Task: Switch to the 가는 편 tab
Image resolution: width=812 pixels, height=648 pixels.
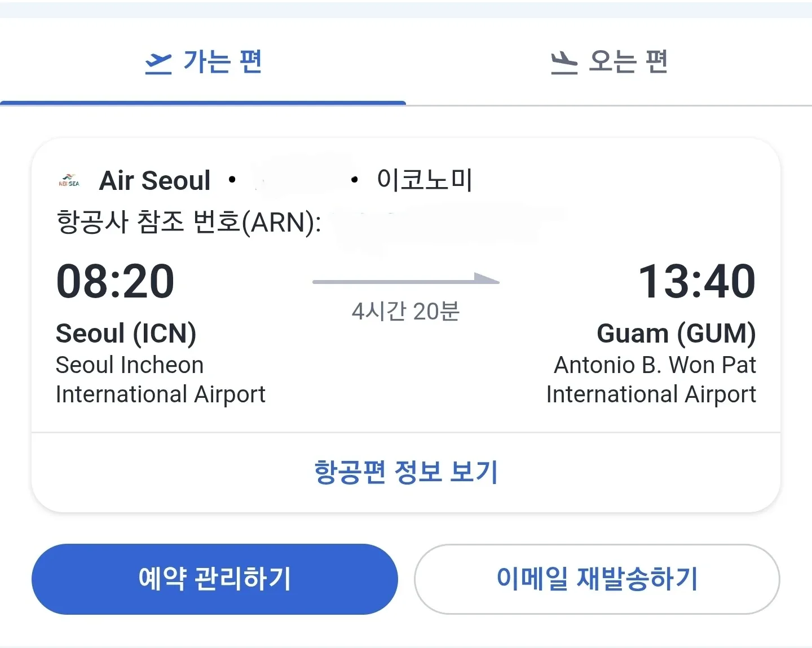Action: (203, 62)
